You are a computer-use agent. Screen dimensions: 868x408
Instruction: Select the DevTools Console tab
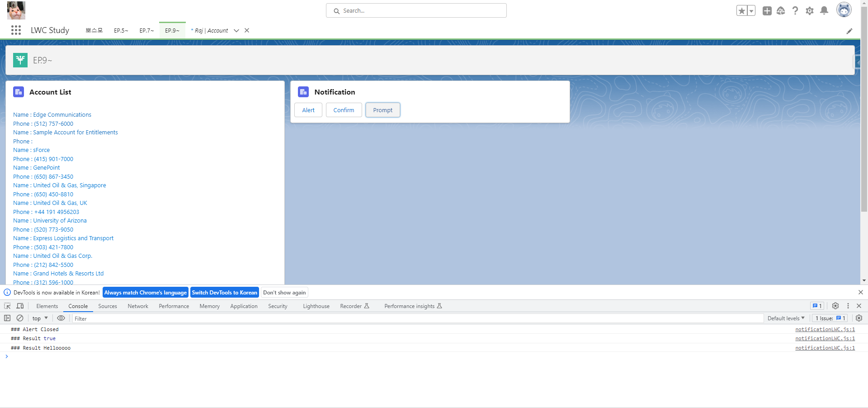click(x=78, y=306)
